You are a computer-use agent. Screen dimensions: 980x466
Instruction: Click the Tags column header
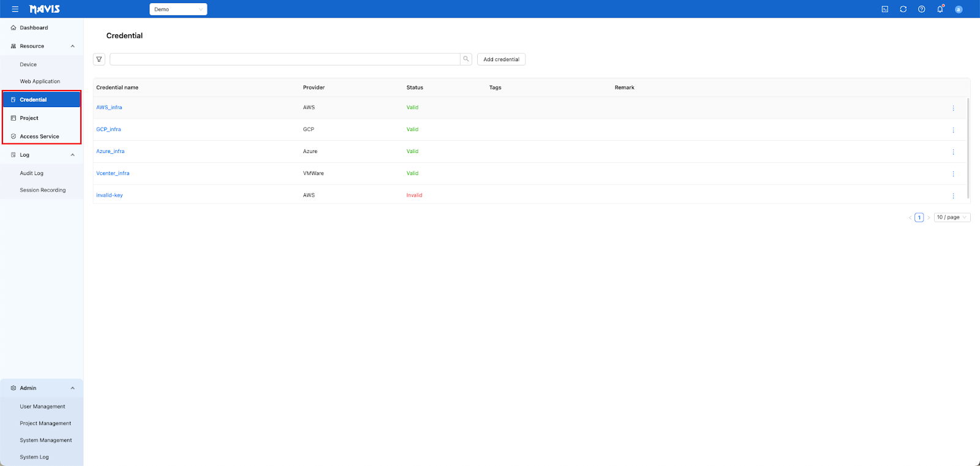pyautogui.click(x=495, y=88)
